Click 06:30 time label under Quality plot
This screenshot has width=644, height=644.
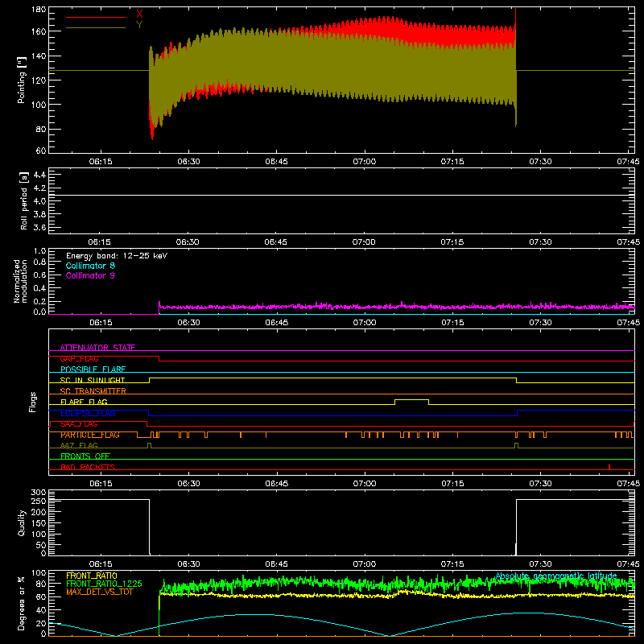[188, 564]
